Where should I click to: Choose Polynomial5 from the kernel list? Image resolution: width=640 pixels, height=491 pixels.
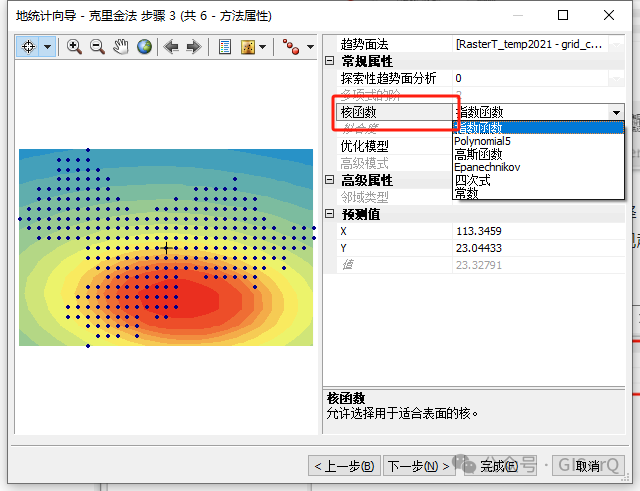point(538,141)
